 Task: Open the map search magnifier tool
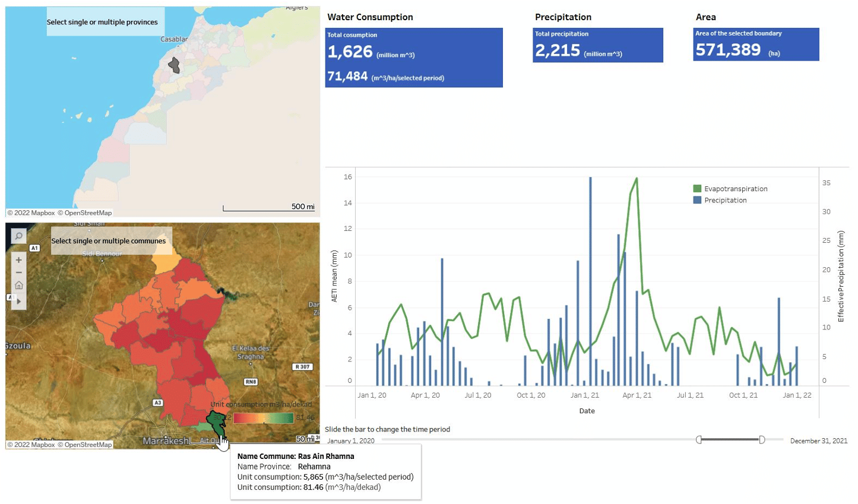(18, 236)
